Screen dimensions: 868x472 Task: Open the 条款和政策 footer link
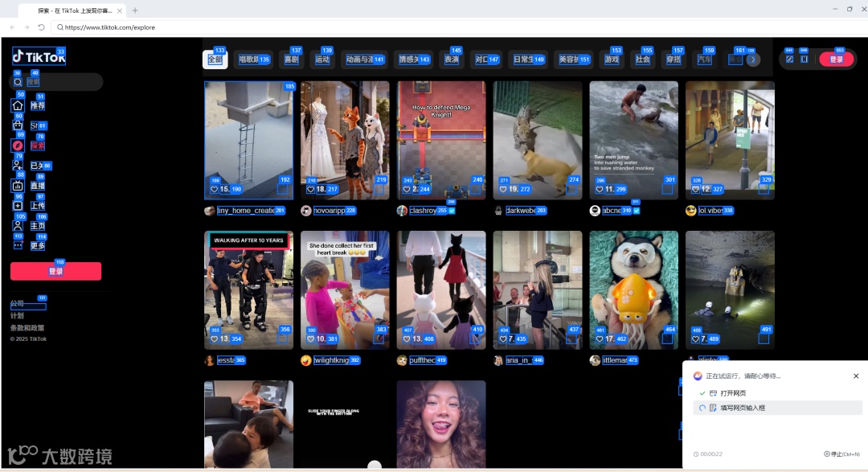[x=27, y=328]
